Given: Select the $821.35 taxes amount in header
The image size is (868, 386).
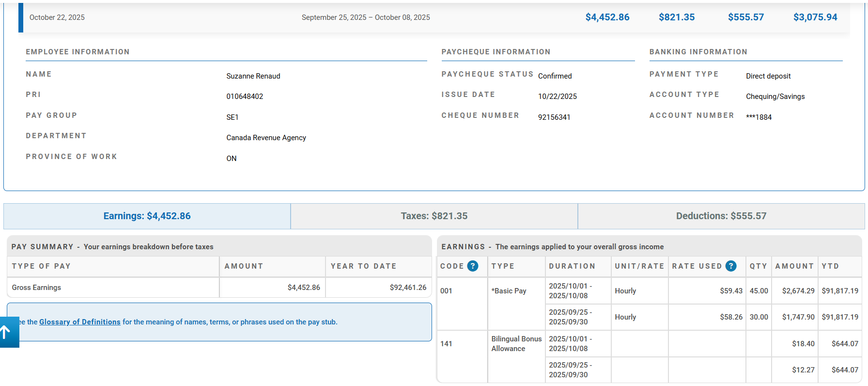Looking at the screenshot, I should pyautogui.click(x=676, y=17).
